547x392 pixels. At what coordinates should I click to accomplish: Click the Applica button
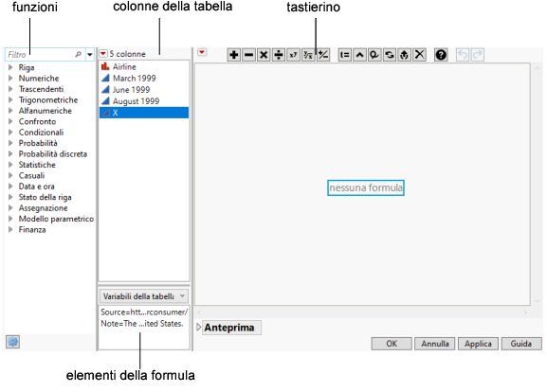pos(478,344)
